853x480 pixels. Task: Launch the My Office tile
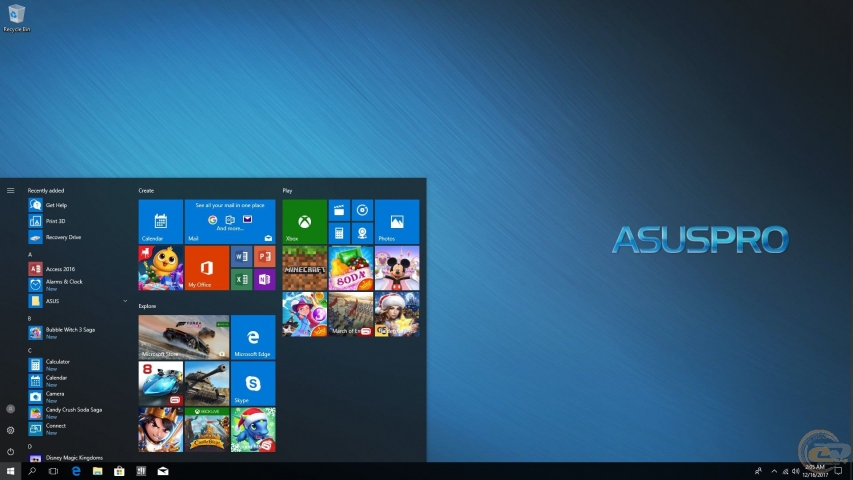click(207, 268)
